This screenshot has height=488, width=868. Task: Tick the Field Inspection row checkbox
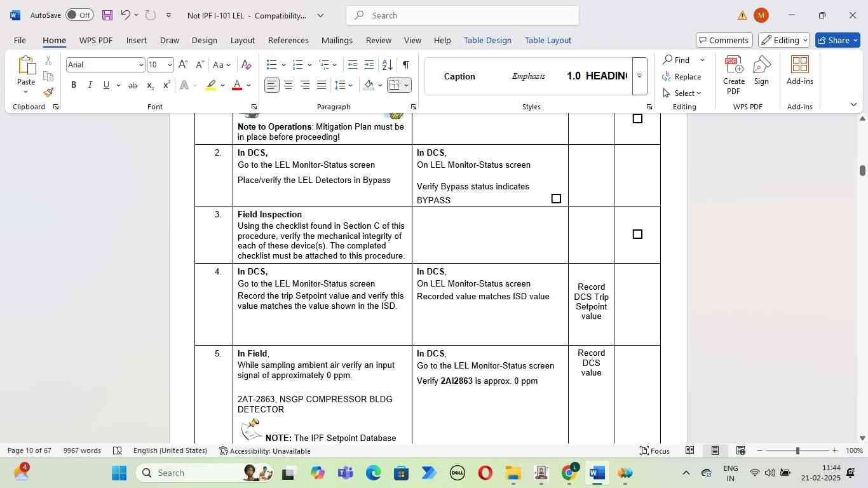(637, 234)
